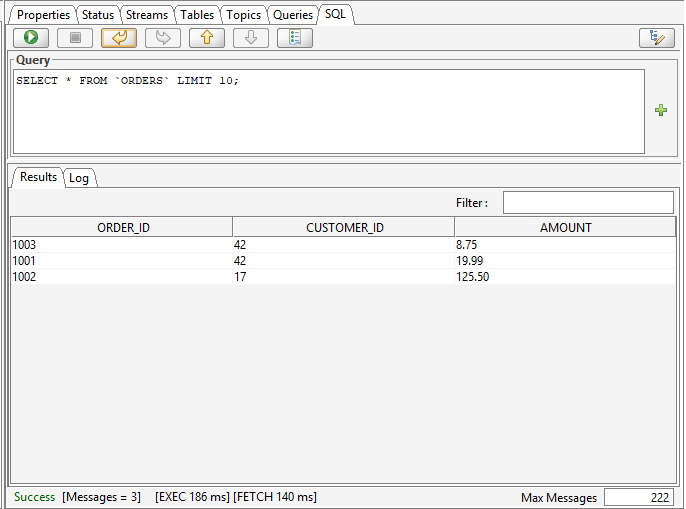Switch to the Streams tab
Image resolution: width=686 pixels, height=509 pixels.
click(147, 15)
